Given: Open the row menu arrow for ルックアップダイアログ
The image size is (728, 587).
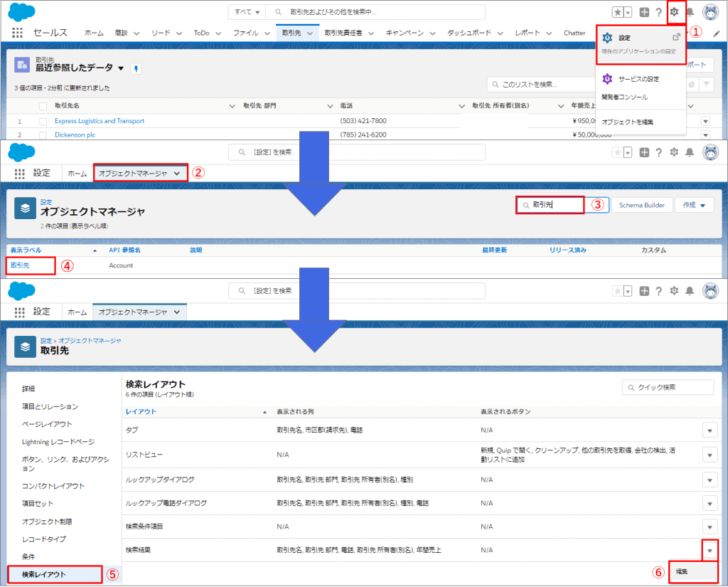Looking at the screenshot, I should (x=710, y=480).
